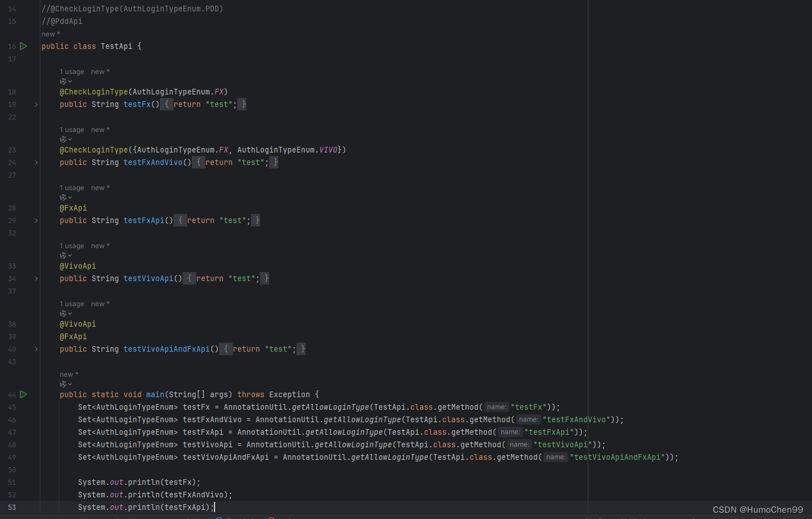Click the 'name:' parameter hint before "testVivoApiAndFxApi" string
The image size is (812, 519).
[x=555, y=457]
